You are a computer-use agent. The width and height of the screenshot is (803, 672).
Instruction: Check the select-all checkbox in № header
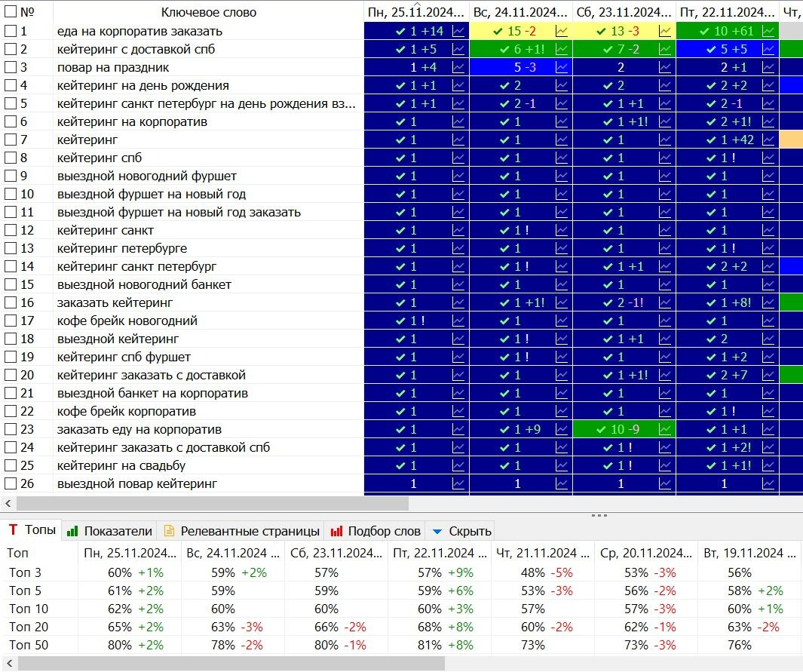(x=11, y=12)
